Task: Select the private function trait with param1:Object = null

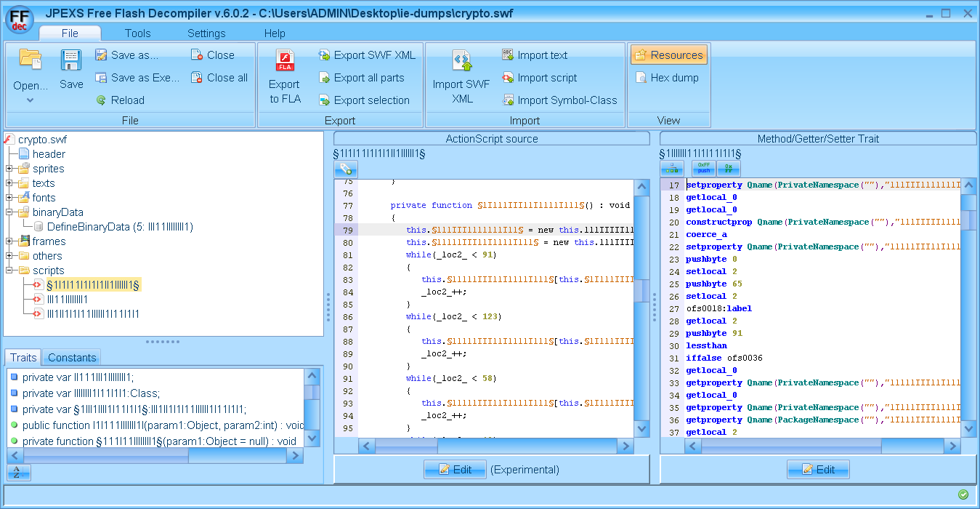Action: coord(154,441)
